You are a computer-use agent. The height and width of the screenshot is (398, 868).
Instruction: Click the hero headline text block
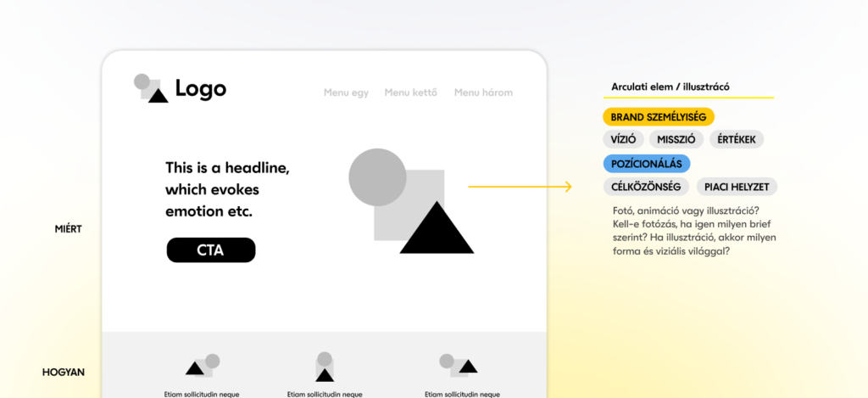coord(227,189)
